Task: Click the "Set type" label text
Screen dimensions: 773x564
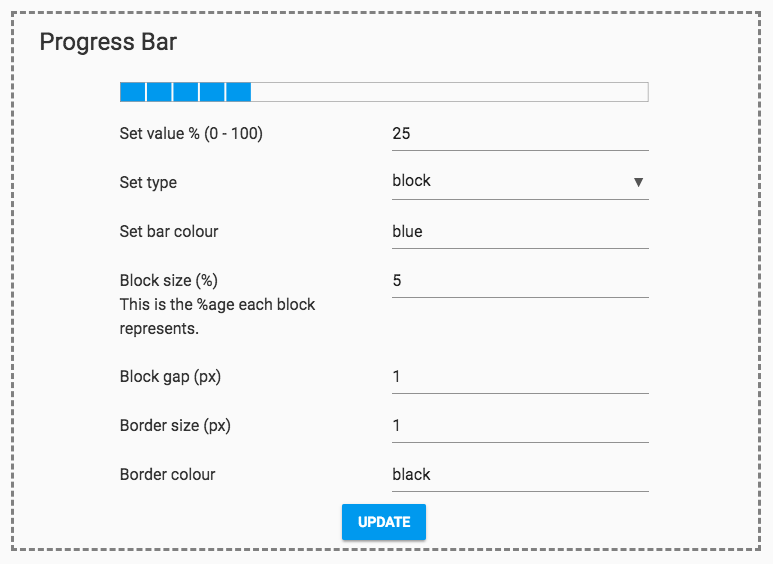Action: tap(148, 183)
